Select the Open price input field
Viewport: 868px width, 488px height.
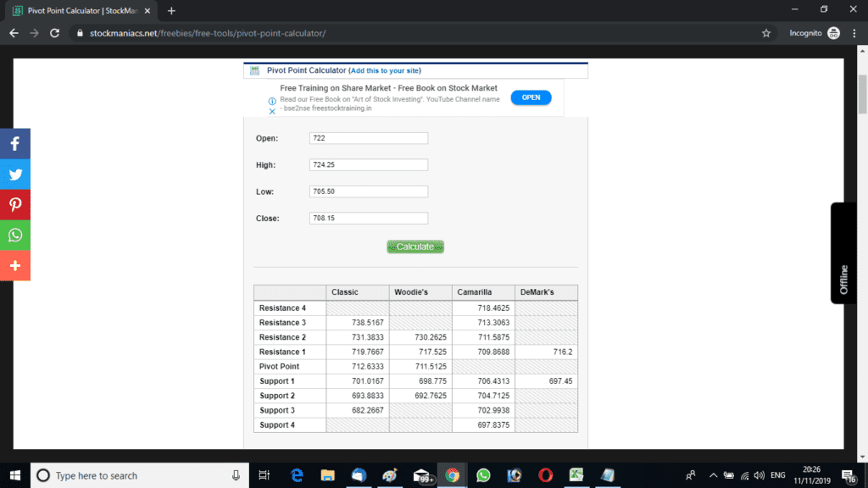click(x=368, y=137)
